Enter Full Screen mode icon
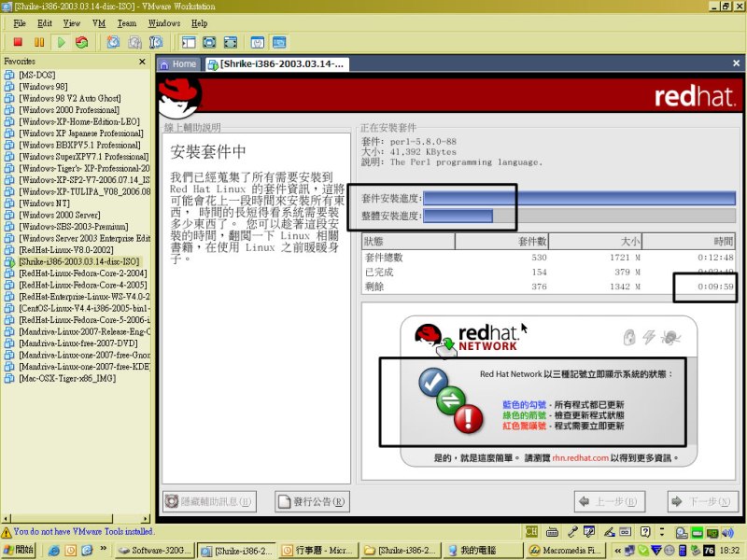The width and height of the screenshot is (747, 560). tap(230, 42)
